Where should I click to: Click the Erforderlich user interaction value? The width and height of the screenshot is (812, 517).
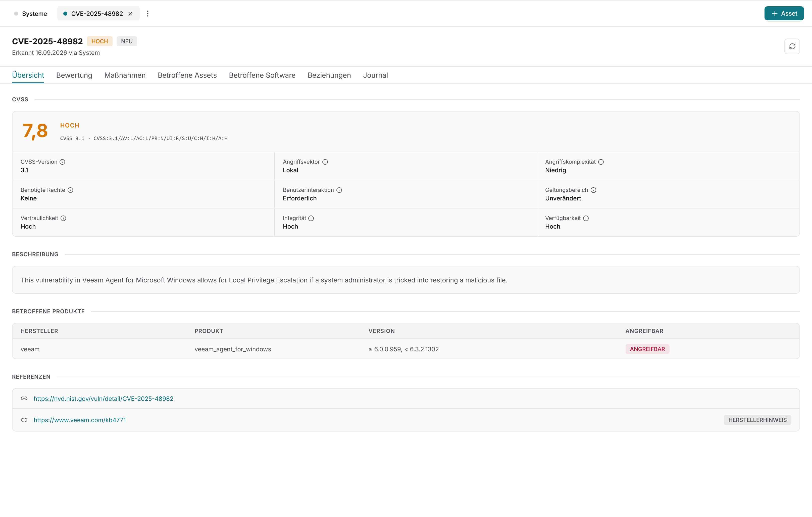point(300,198)
